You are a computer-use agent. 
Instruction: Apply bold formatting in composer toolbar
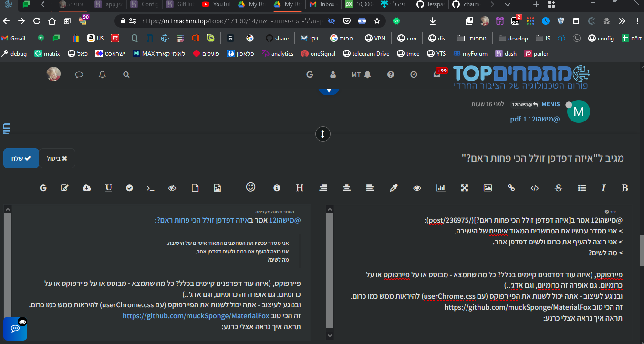(624, 188)
